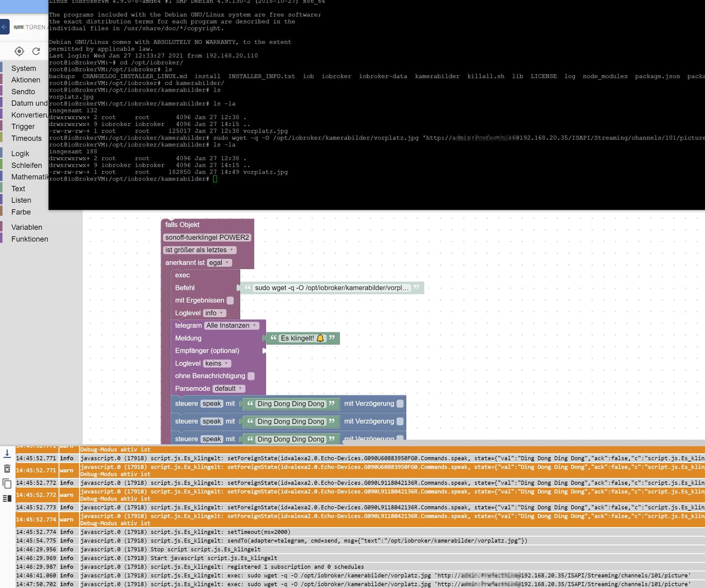
Task: Open the Trigger block category
Action: [23, 127]
